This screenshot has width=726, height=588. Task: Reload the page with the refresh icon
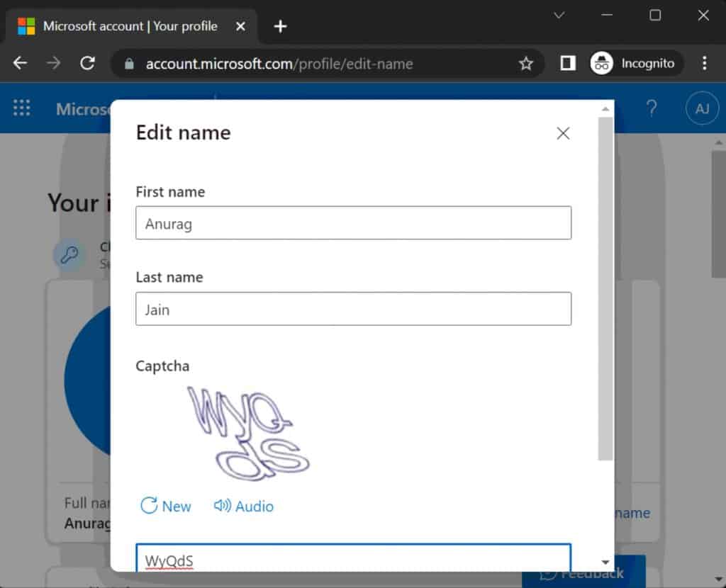point(87,63)
